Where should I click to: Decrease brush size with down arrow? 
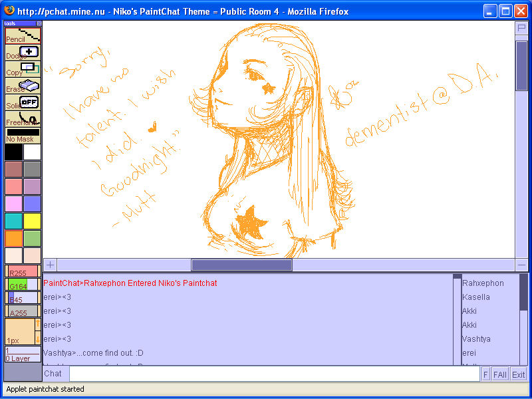38,338
